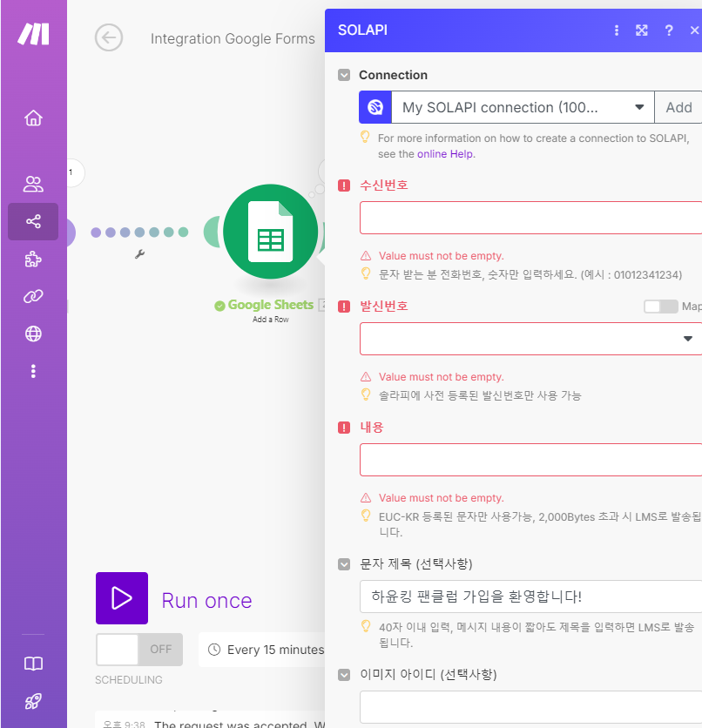The width and height of the screenshot is (702, 728).
Task: Open the Home page icon
Action: click(33, 118)
